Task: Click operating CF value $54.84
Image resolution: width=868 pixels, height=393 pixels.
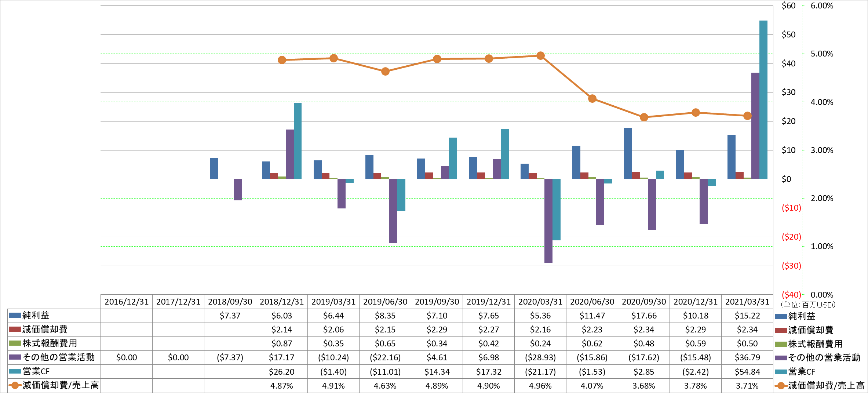Action: [747, 372]
